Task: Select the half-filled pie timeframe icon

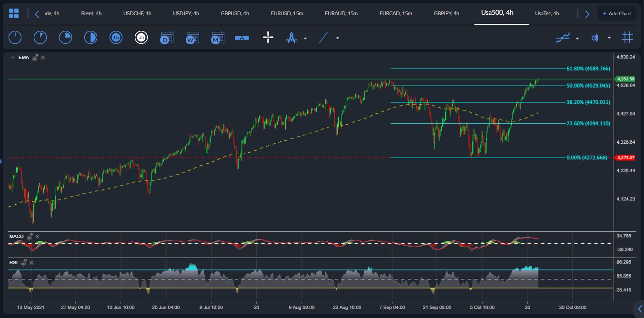Action: click(91, 37)
